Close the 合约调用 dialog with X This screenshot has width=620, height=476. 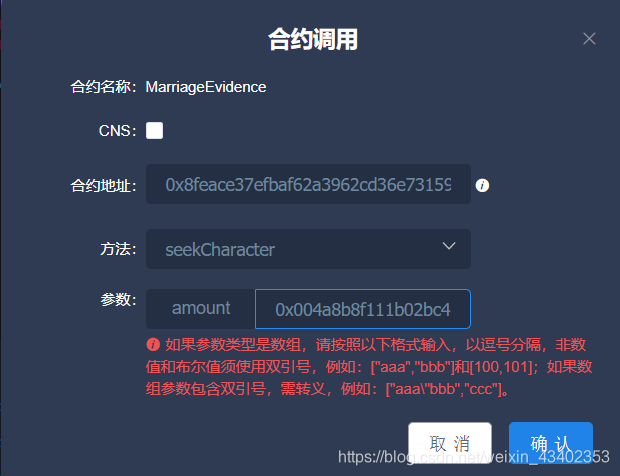589,39
